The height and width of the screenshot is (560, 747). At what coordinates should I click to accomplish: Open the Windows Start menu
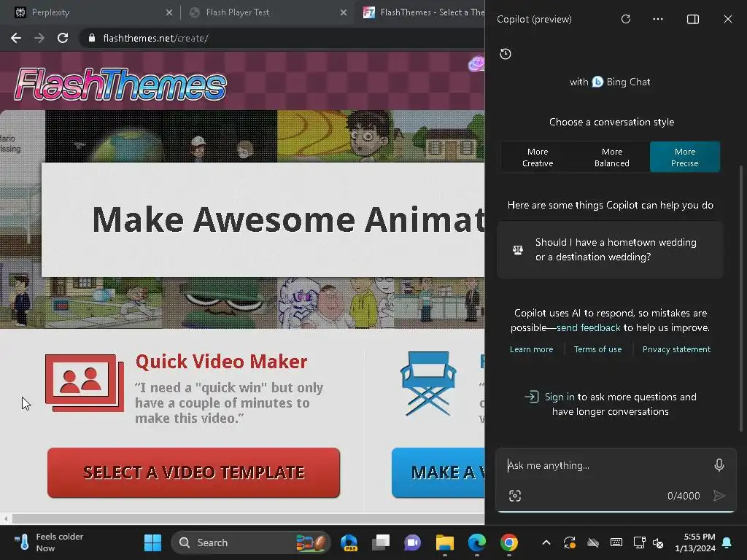tap(152, 542)
